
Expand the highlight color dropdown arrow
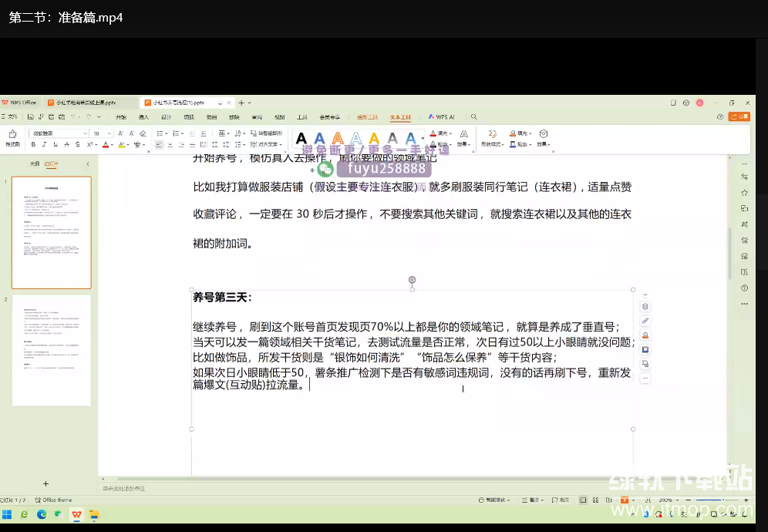pyautogui.click(x=128, y=145)
